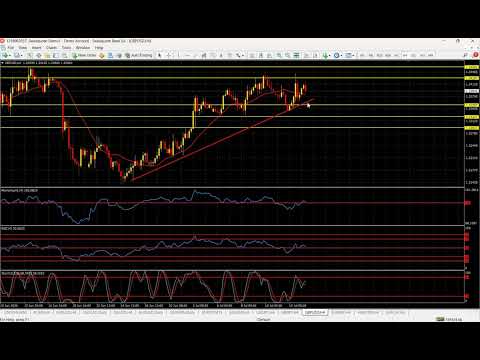The image size is (480, 360).
Task: Toggle the Market Watch panel icon
Action: point(30,55)
